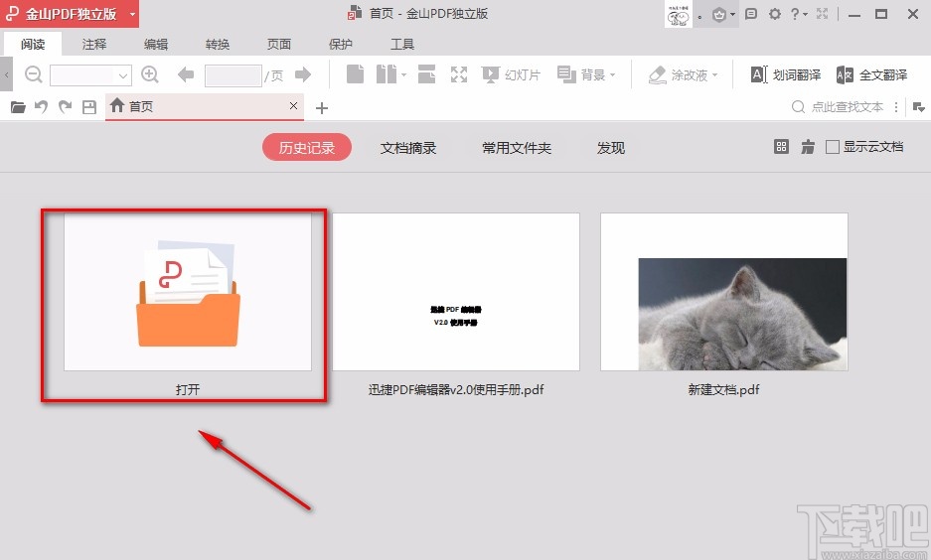Screen dimensions: 931x560
Task: Switch to the 页面 ribbon tab
Action: click(x=279, y=44)
